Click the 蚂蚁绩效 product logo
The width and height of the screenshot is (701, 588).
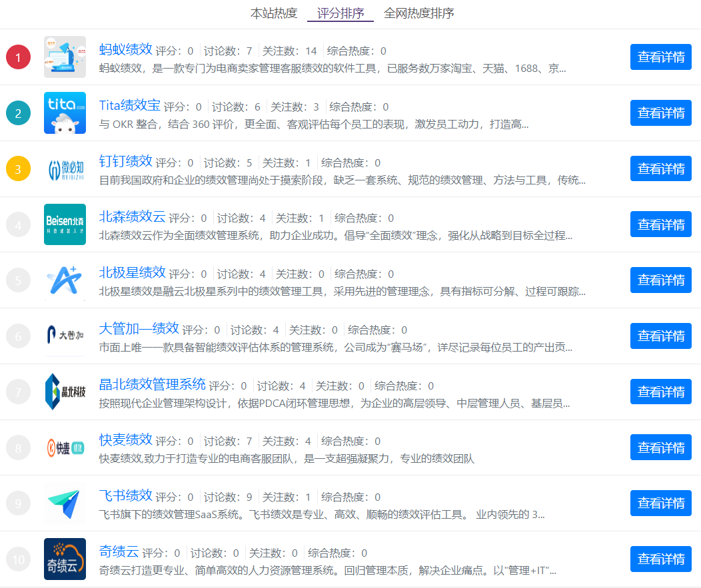coord(65,57)
